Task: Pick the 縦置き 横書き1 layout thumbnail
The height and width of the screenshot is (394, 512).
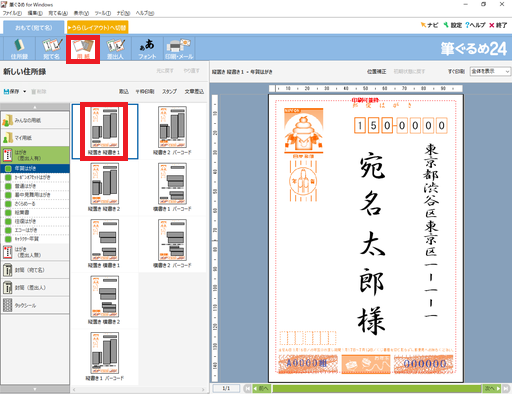Action: tap(104, 244)
